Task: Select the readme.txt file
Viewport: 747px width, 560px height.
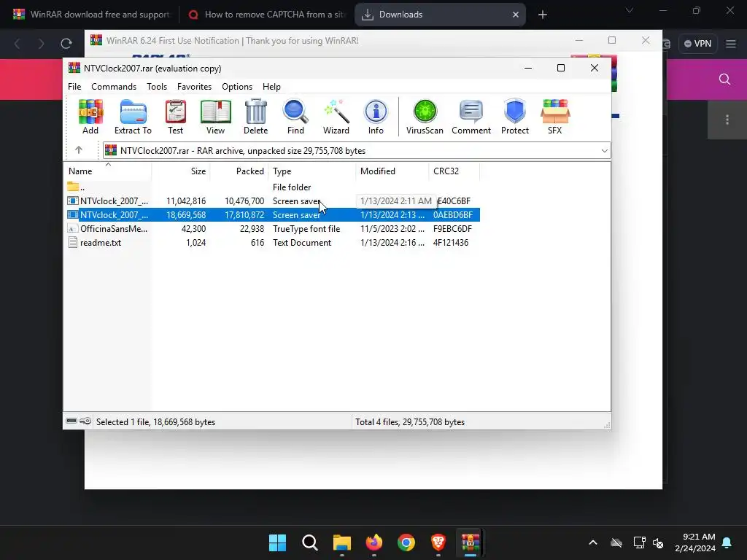Action: [271, 242]
